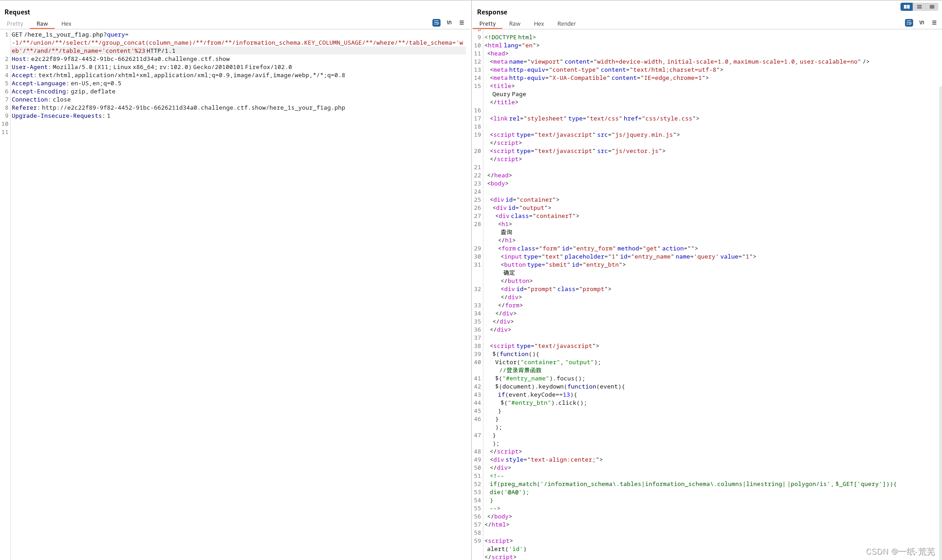This screenshot has height=560, width=942.
Task: Click the Accept-Language header line
Action: tap(66, 83)
